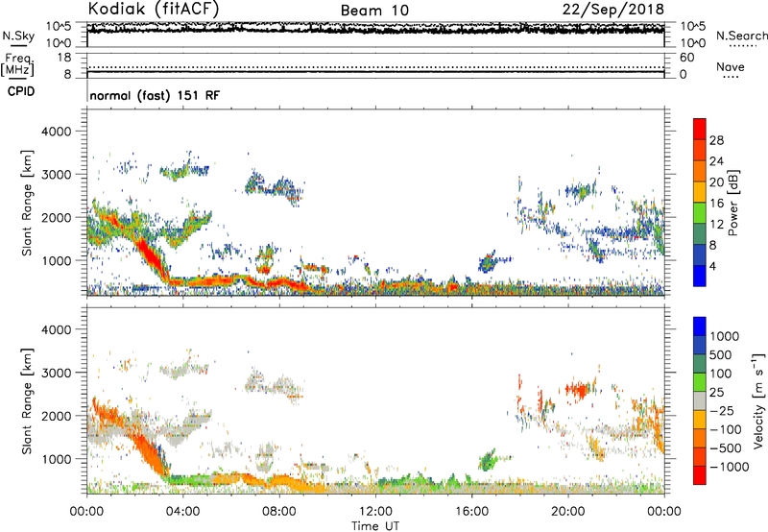This screenshot has height=532, width=768.
Task: Click the "24" power colorbar label
Action: point(716,161)
